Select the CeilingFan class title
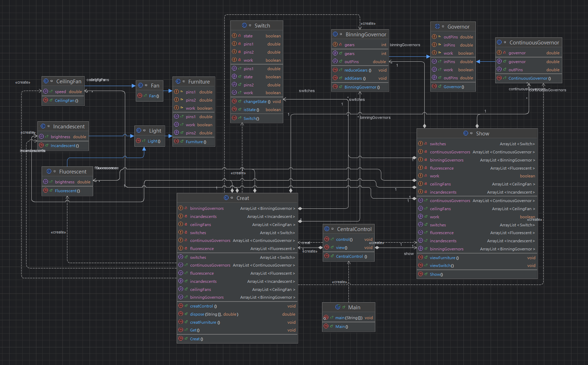The image size is (588, 365). click(69, 81)
